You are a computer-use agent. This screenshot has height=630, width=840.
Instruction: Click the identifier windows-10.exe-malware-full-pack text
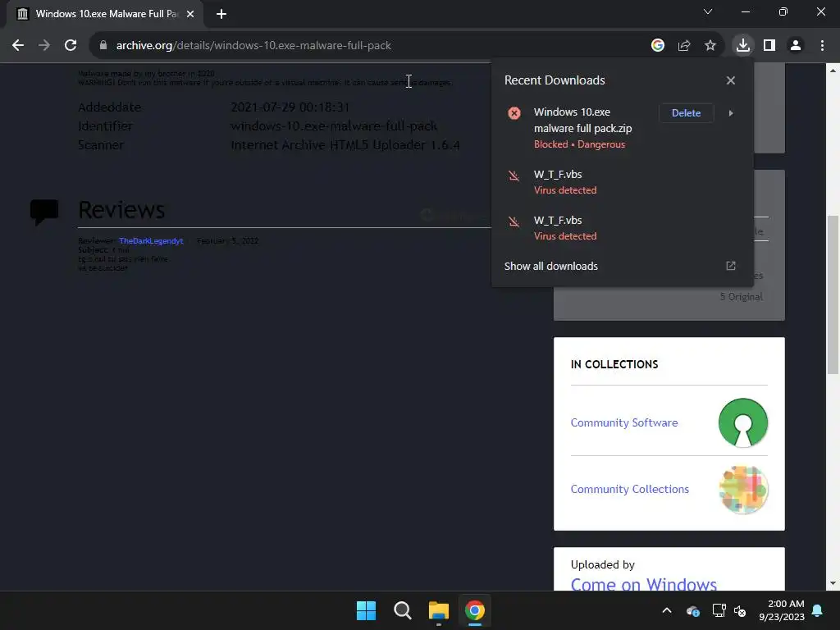334,126
